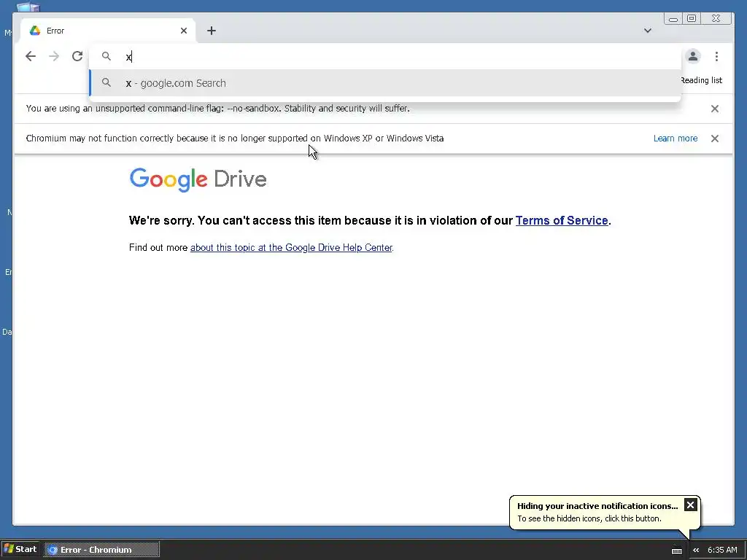Open the Google Drive Help Center link

pyautogui.click(x=291, y=248)
